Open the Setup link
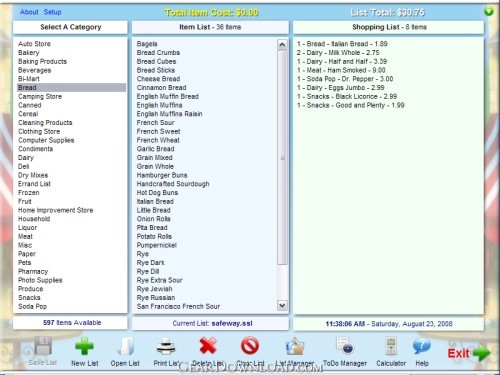Image resolution: width=500 pixels, height=375 pixels. 52,12
